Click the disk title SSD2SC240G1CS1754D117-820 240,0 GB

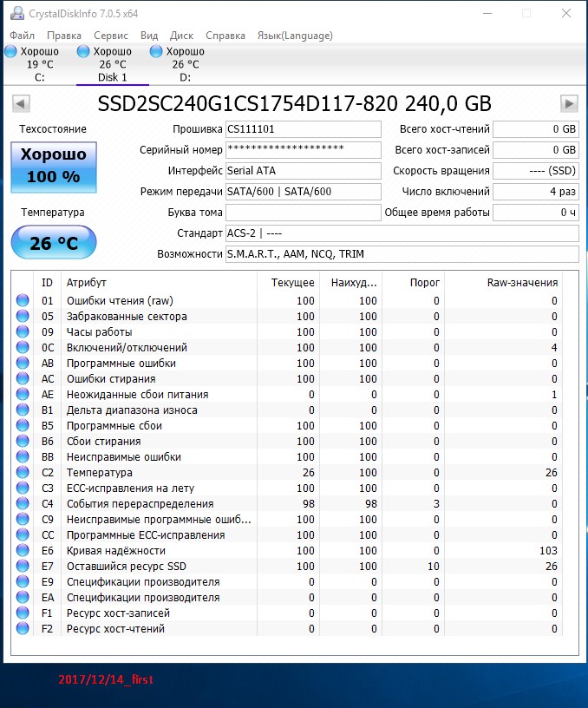[294, 103]
